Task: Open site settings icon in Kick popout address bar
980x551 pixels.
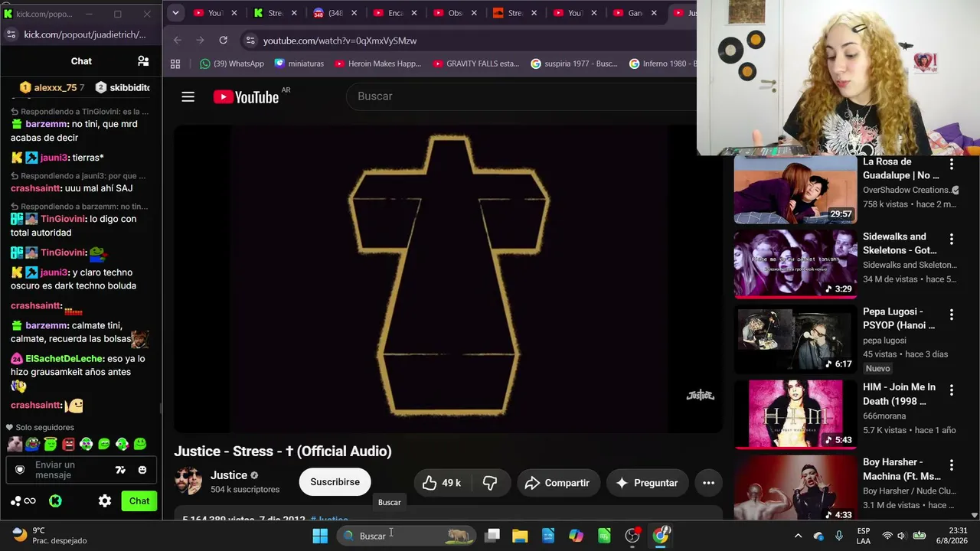Action: 11,34
